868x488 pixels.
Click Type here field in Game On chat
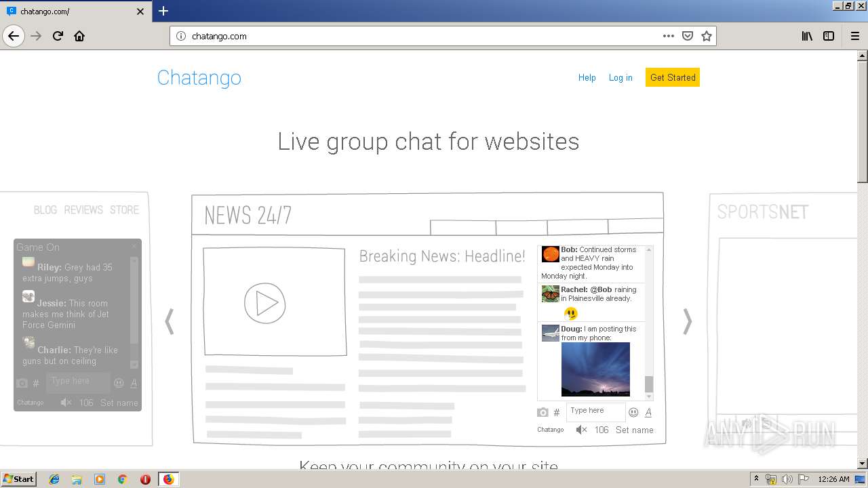(77, 382)
